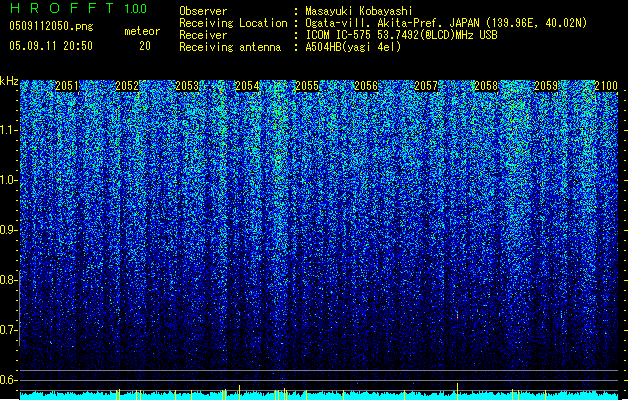Click the 0.6 kHz axis tick label
The image size is (629, 400).
point(9,380)
